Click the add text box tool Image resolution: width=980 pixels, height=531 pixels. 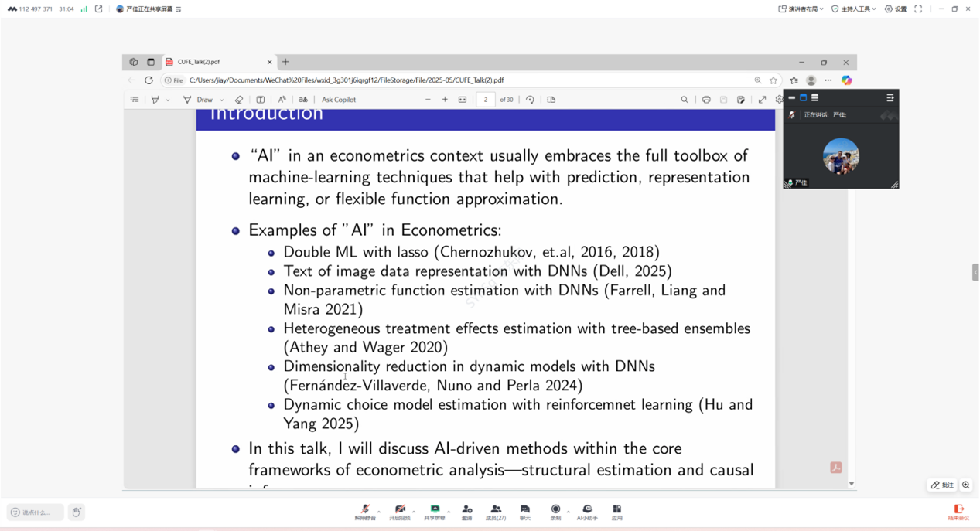261,100
